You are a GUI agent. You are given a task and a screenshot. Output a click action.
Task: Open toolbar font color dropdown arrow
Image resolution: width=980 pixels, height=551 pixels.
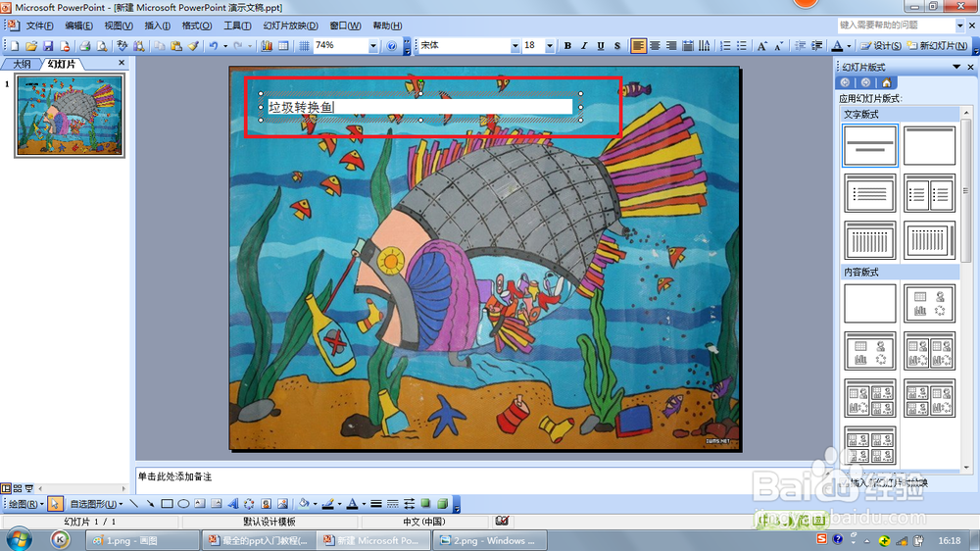coord(849,46)
